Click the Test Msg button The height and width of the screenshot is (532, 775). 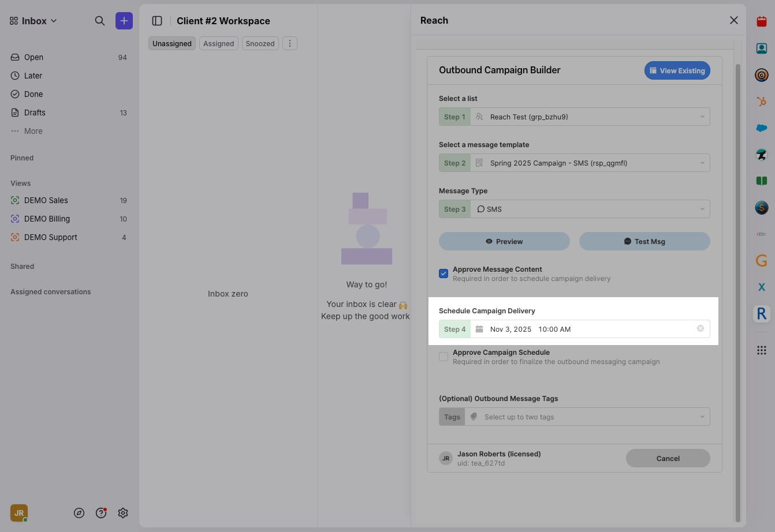tap(644, 241)
